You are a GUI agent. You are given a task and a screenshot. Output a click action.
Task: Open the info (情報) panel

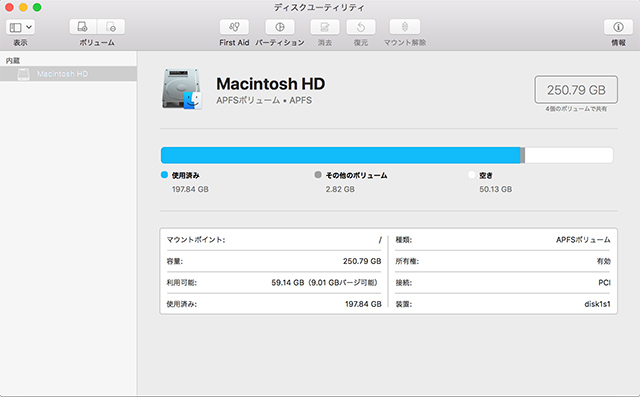[618, 27]
